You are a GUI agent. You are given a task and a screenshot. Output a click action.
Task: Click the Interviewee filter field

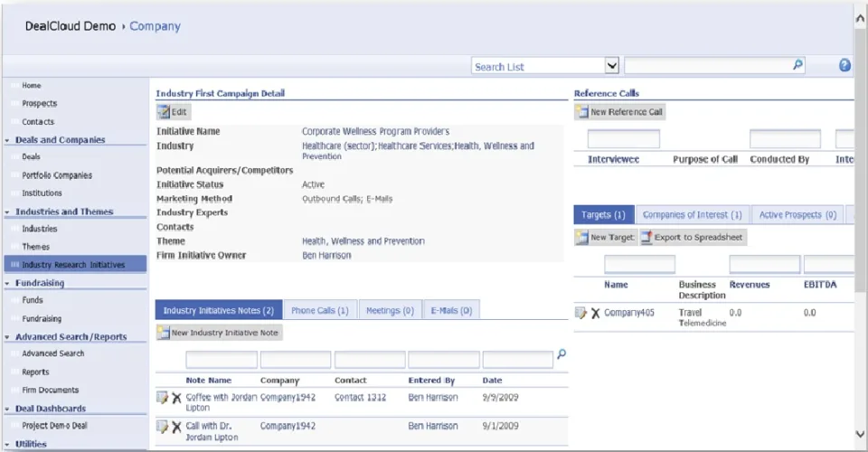point(623,138)
